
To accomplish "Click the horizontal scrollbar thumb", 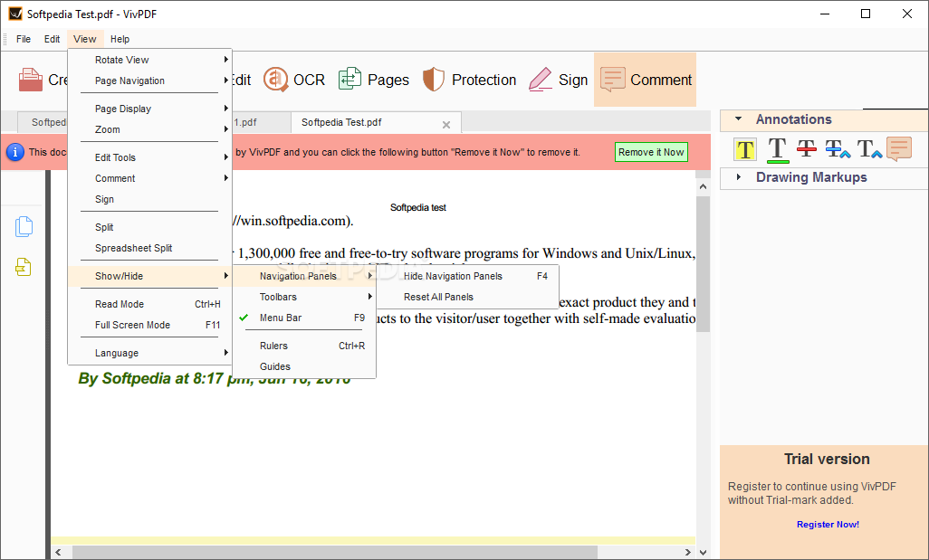I will 335,552.
